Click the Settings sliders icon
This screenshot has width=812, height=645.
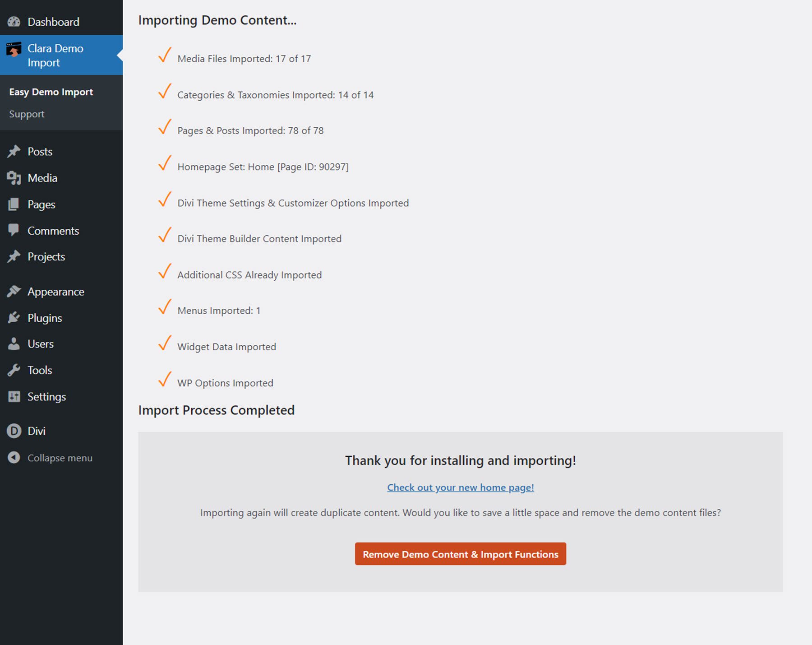(14, 397)
